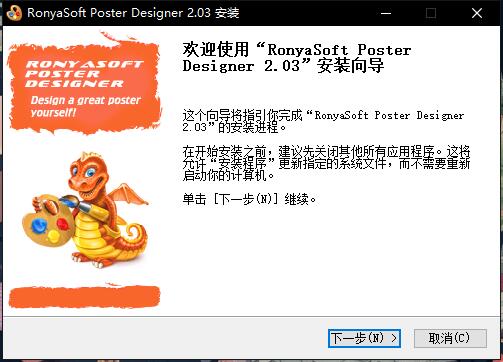Click the 下一步(N) button to continue
The width and height of the screenshot is (503, 362).
pyautogui.click(x=364, y=338)
